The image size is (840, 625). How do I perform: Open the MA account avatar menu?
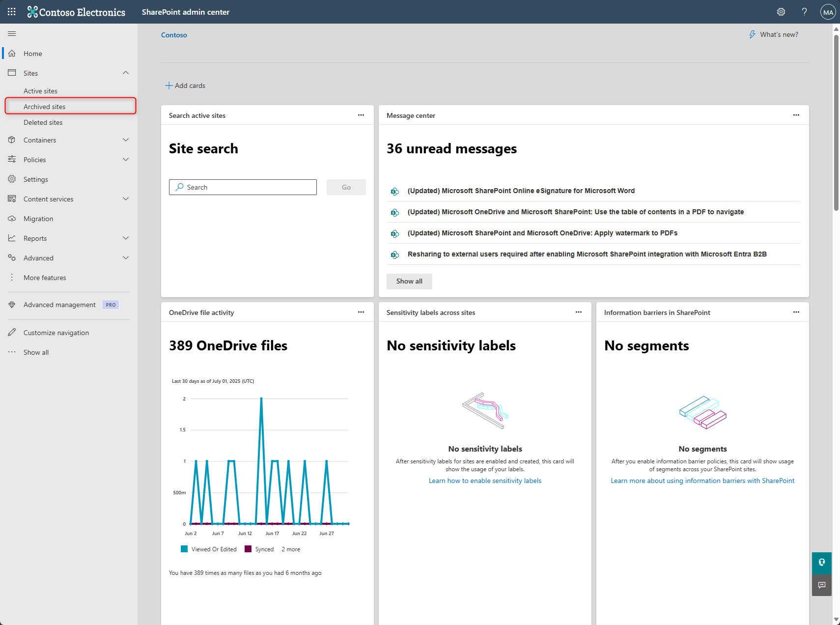click(828, 11)
